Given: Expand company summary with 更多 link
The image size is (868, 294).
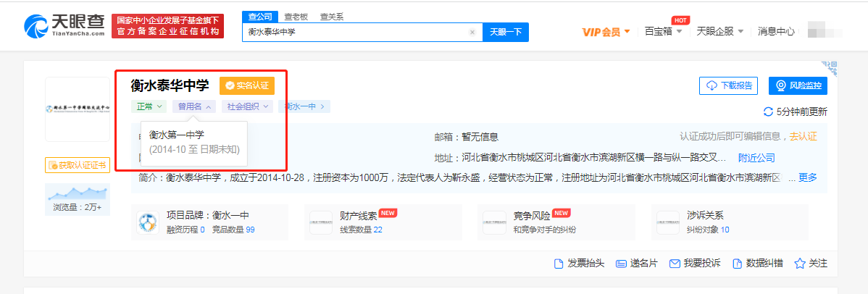Looking at the screenshot, I should (x=808, y=177).
